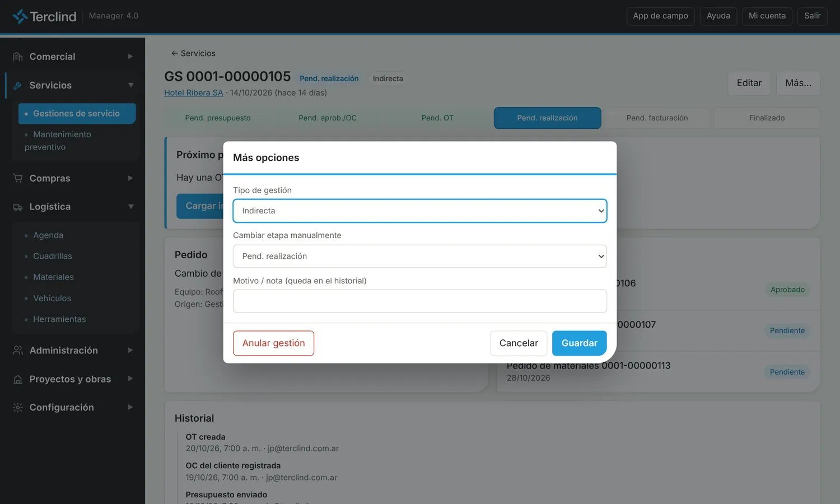Open Mi cuenta
The width and height of the screenshot is (840, 504).
click(767, 16)
